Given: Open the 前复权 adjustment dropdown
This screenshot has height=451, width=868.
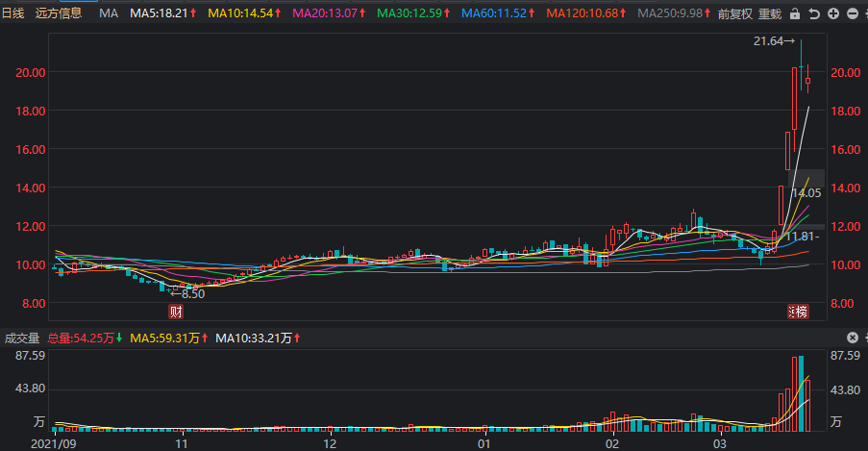Looking at the screenshot, I should pos(735,13).
